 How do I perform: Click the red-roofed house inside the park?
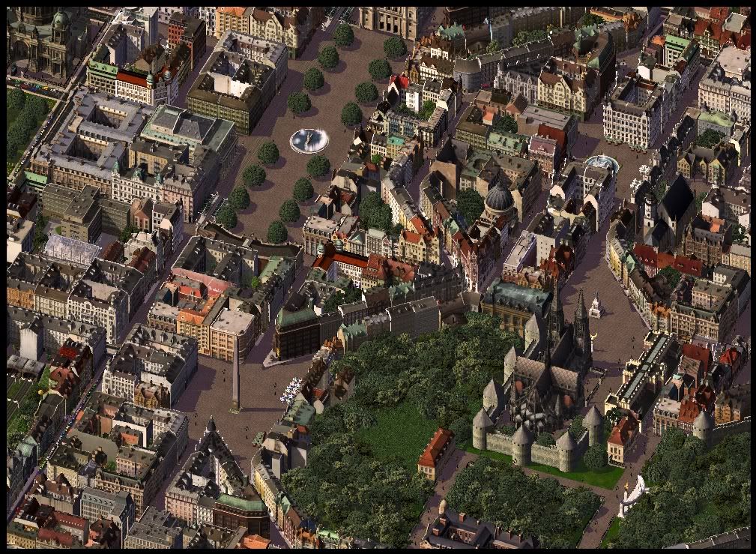point(436,453)
